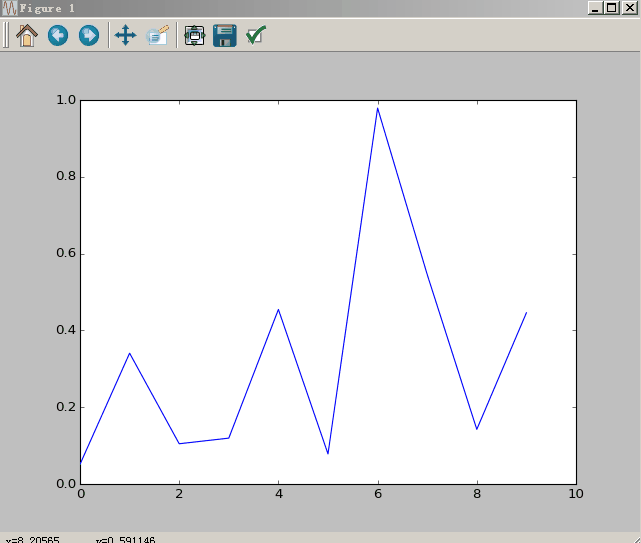This screenshot has height=543, width=641.
Task: Click the coordinate readout in the status bar
Action: [80, 539]
